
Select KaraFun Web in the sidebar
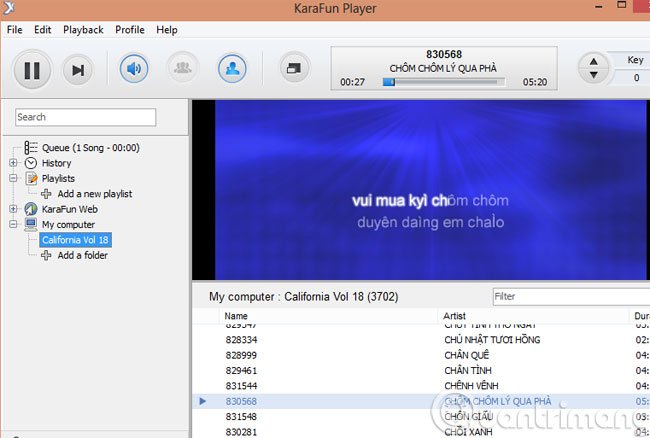tap(70, 209)
